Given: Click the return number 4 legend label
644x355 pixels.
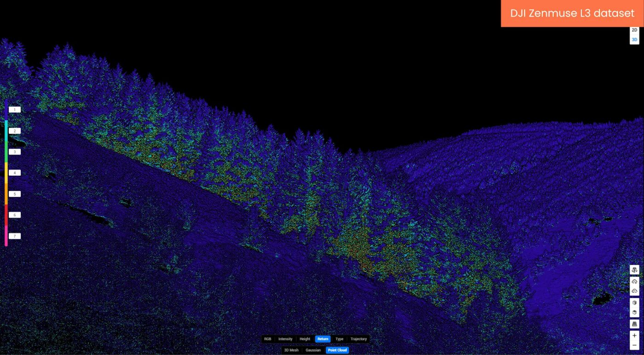Looking at the screenshot, I should pos(15,173).
